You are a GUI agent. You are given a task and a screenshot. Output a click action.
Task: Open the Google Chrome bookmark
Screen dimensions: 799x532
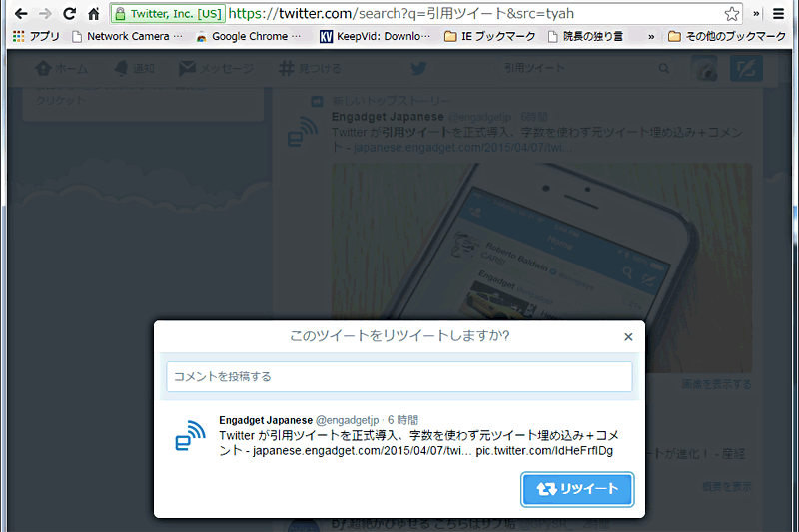249,36
